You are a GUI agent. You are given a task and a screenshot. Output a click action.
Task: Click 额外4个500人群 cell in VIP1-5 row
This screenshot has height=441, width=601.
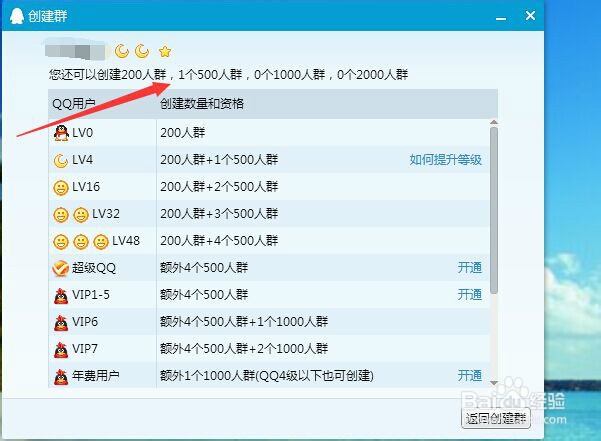pyautogui.click(x=204, y=295)
